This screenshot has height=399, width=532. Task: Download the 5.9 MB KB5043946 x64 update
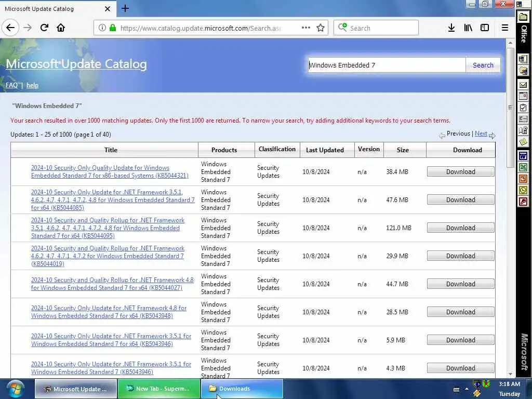pos(460,340)
